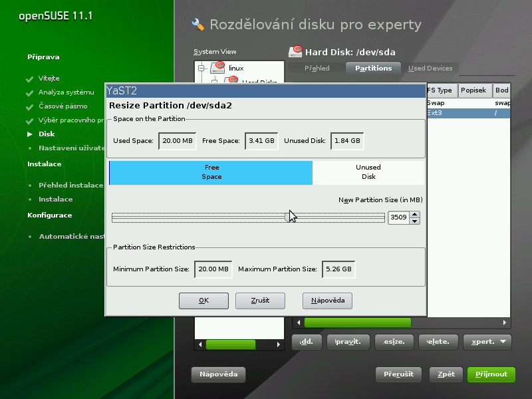Click the bottom-left Nápověda help button
The height and width of the screenshot is (399, 532).
click(219, 374)
